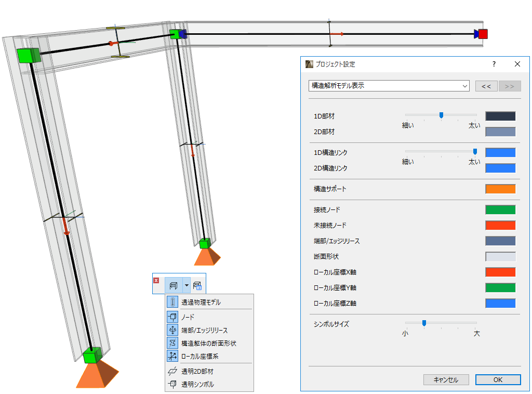Change the 接続ノード green color swatch

click(500, 209)
